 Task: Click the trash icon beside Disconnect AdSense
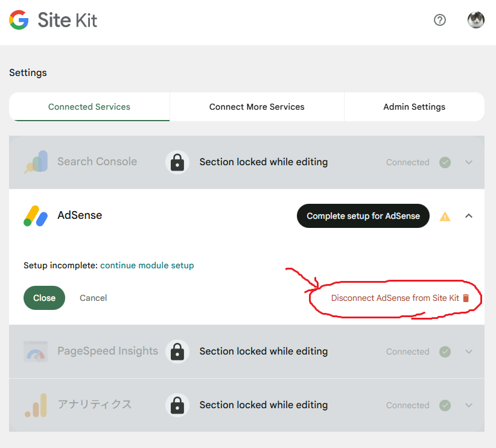click(x=466, y=298)
